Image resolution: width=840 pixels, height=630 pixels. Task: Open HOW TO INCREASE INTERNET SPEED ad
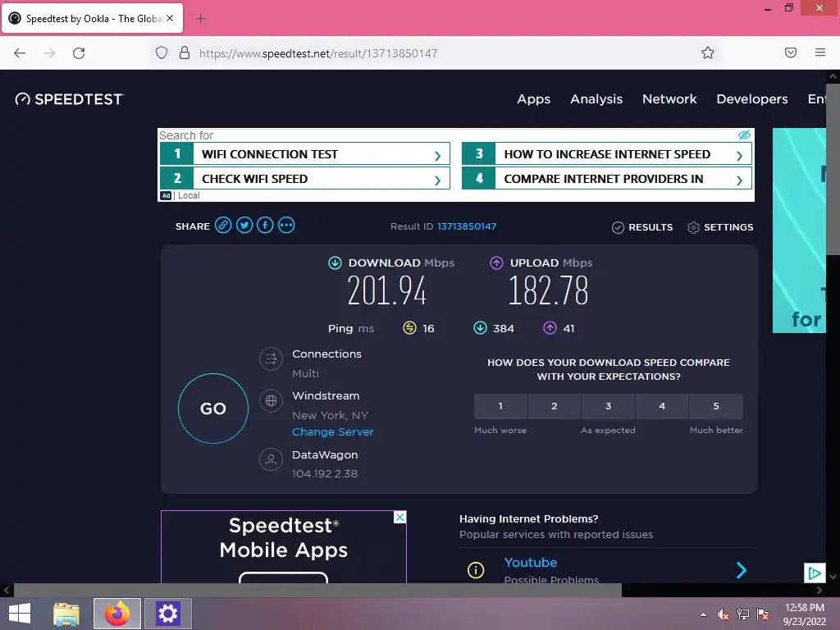607,153
